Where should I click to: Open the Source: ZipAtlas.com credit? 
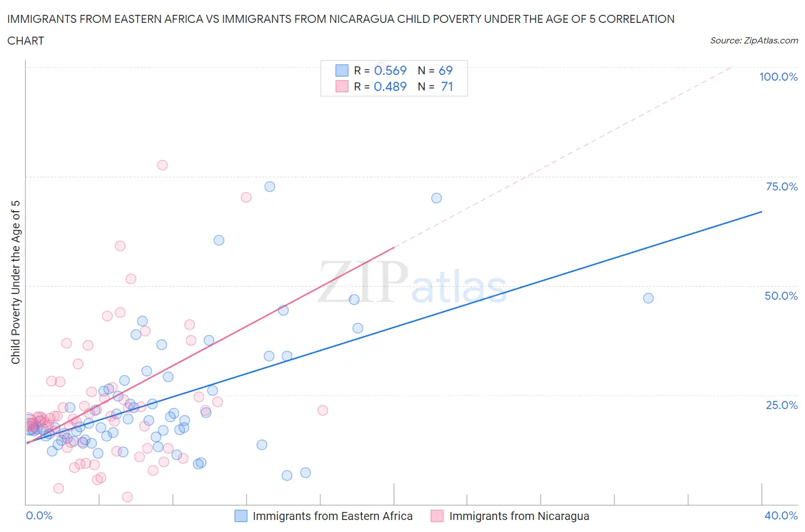click(753, 41)
